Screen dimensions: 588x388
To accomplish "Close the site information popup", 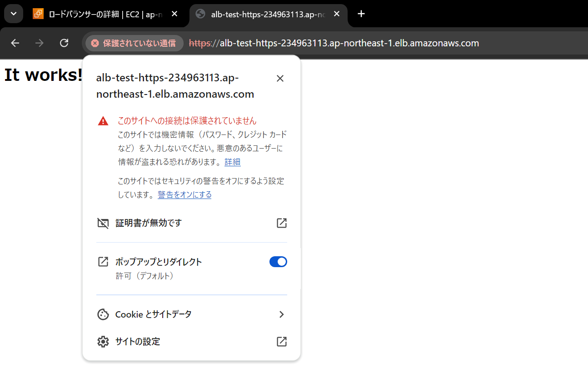I will tap(280, 79).
